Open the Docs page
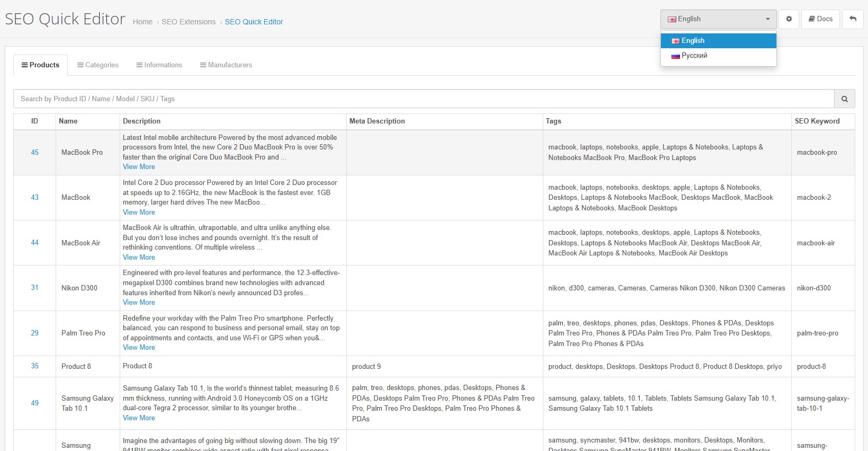 [820, 19]
